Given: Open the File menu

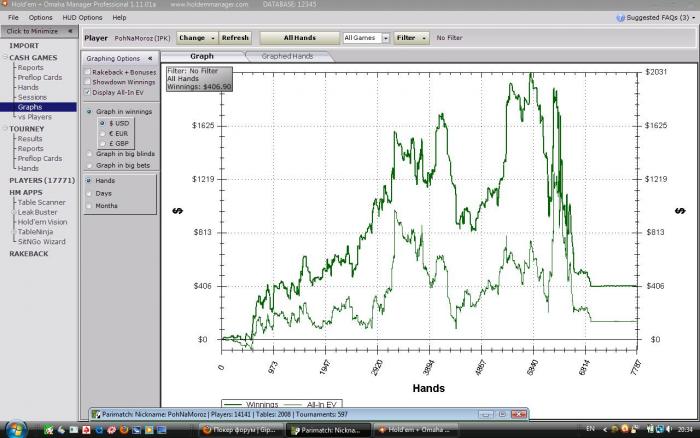Looking at the screenshot, I should click(13, 17).
